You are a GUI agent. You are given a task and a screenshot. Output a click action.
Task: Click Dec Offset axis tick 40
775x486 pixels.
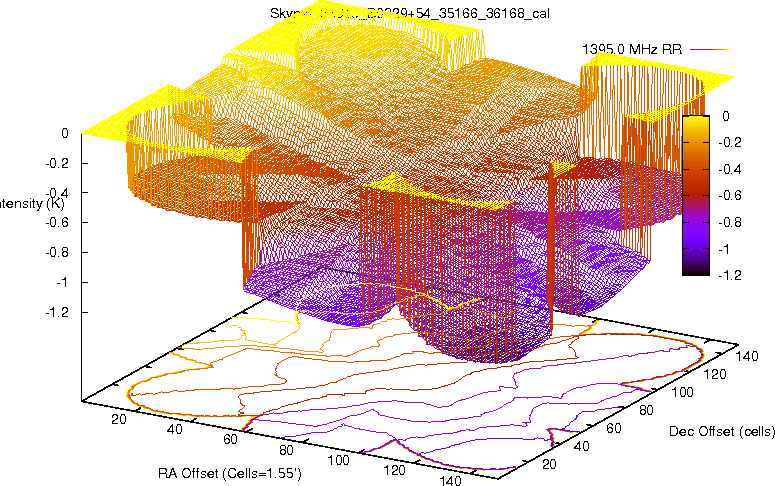582,446
